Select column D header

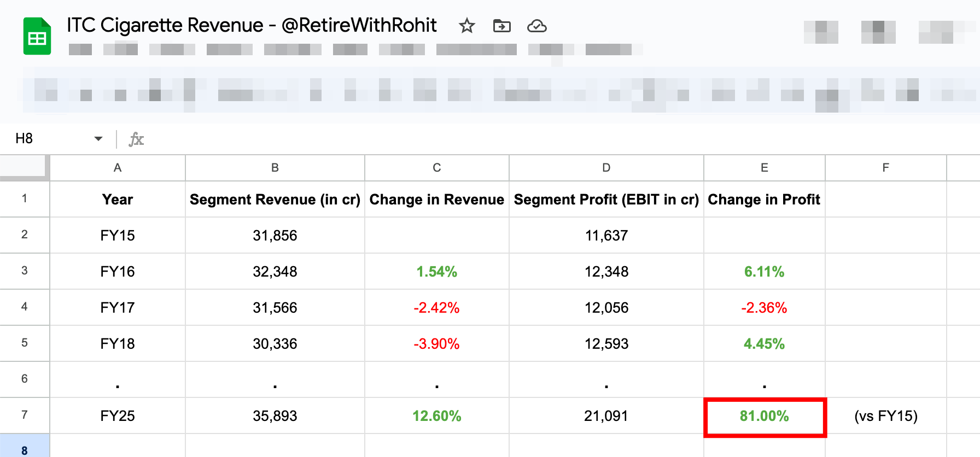coord(606,168)
